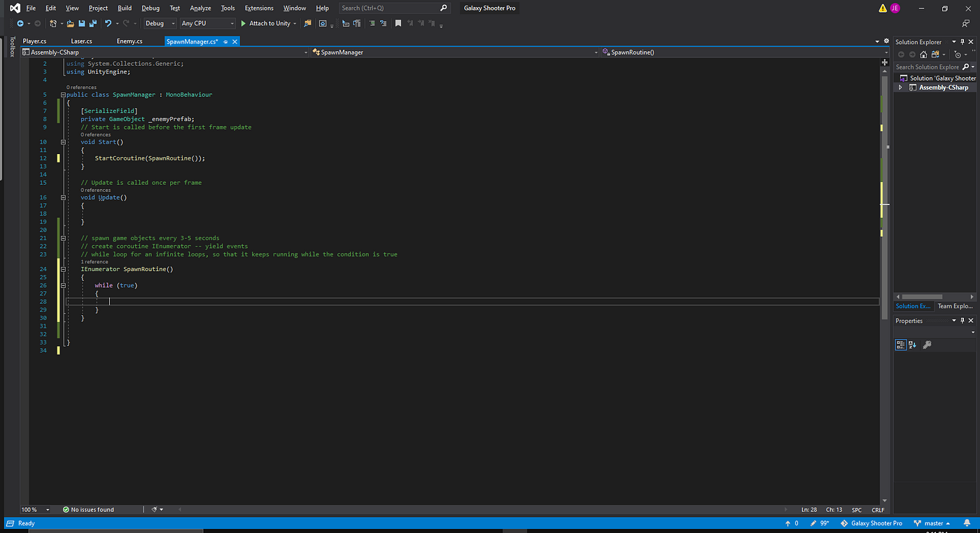Save the current file with Save icon

pyautogui.click(x=82, y=23)
